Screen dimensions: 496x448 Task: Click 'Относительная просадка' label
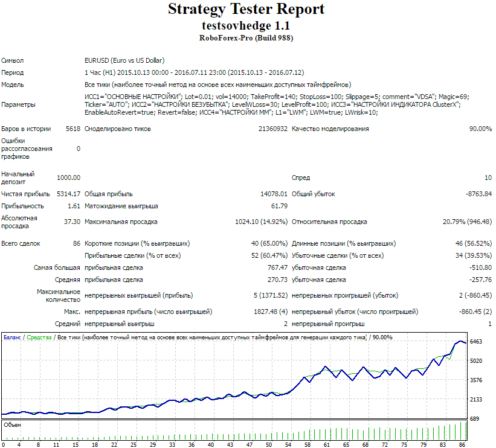click(329, 222)
